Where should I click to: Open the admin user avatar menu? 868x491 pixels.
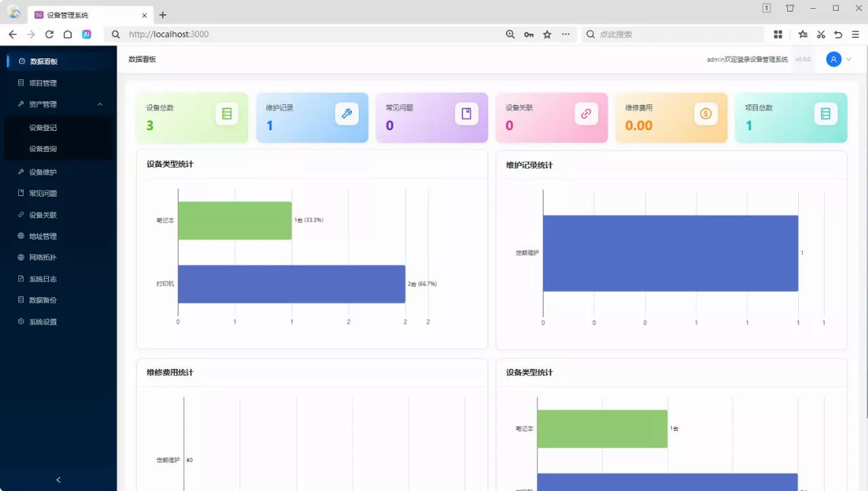(834, 60)
